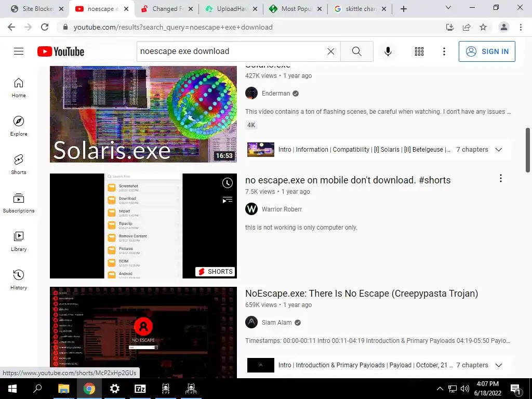
Task: Open Shorts in the sidebar
Action: point(19,165)
